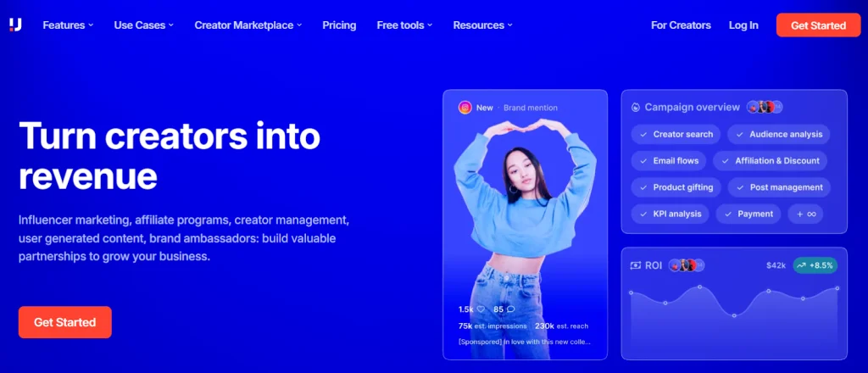Expand the Creator Marketplace dropdown
This screenshot has width=868, height=373.
[248, 25]
